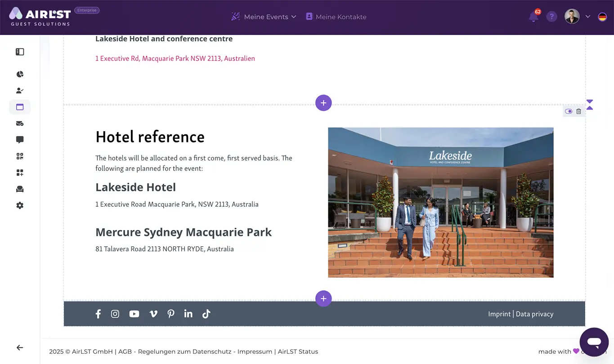Open the AirLST Status link
The image size is (614, 364).
click(298, 351)
